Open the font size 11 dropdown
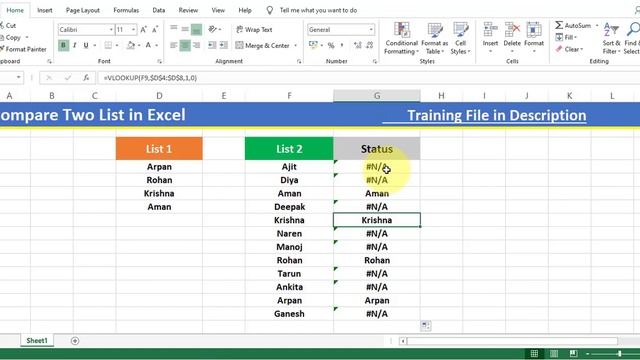This screenshot has height=360, width=640. point(133,30)
